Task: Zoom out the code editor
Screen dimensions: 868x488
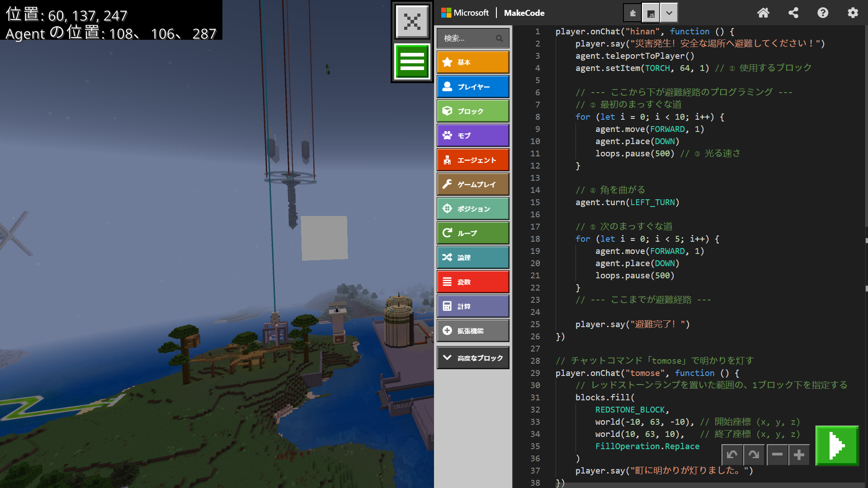Action: click(x=777, y=455)
